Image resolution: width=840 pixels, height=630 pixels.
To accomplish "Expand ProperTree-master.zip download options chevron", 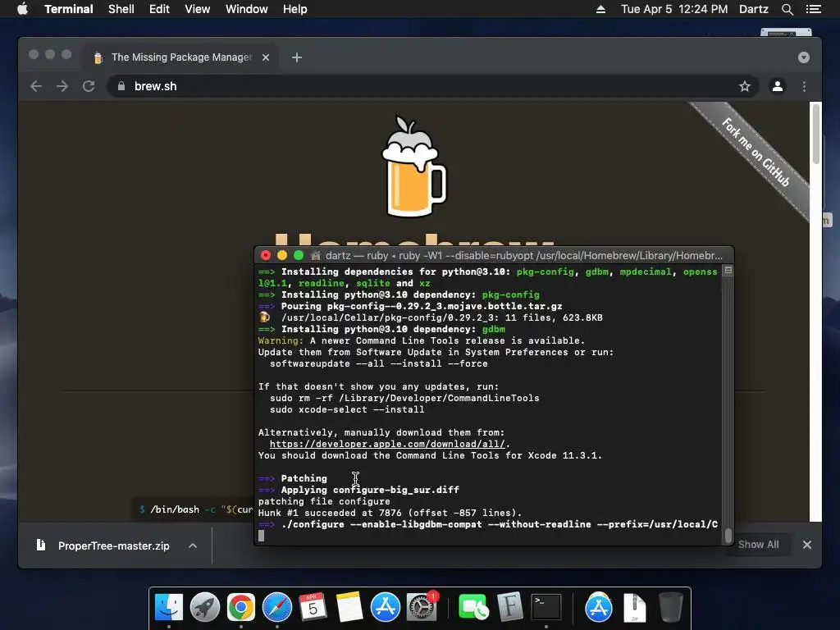I will (x=193, y=546).
